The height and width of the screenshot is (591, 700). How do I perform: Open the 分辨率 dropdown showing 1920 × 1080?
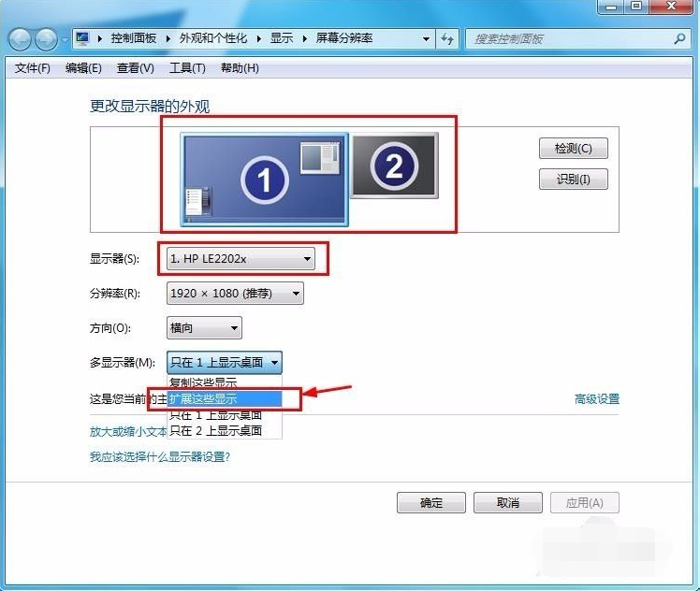[235, 294]
